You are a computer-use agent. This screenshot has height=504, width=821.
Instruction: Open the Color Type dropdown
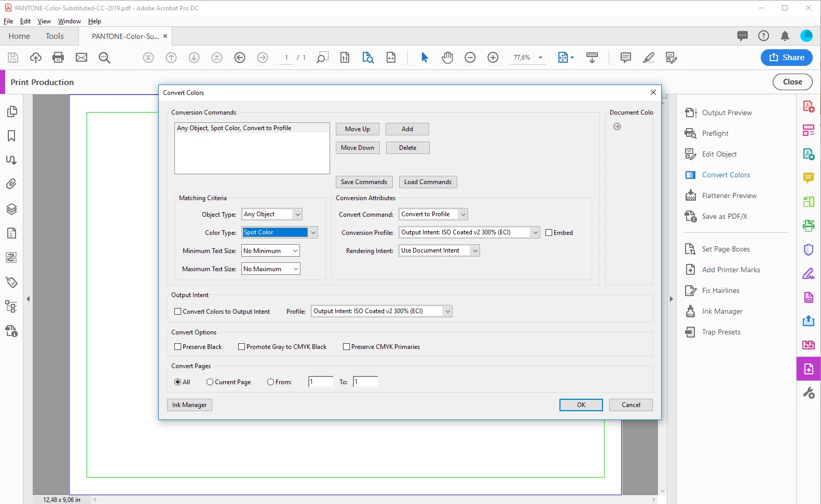(280, 232)
